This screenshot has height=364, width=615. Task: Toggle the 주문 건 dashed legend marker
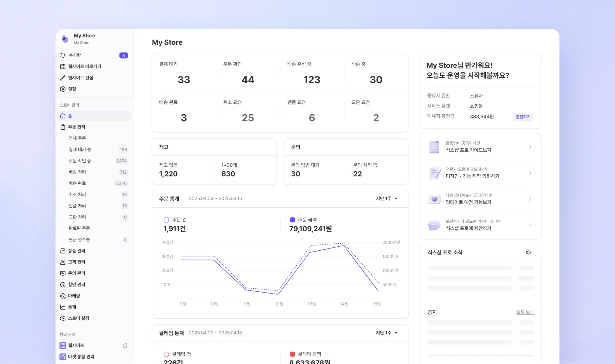tap(166, 220)
